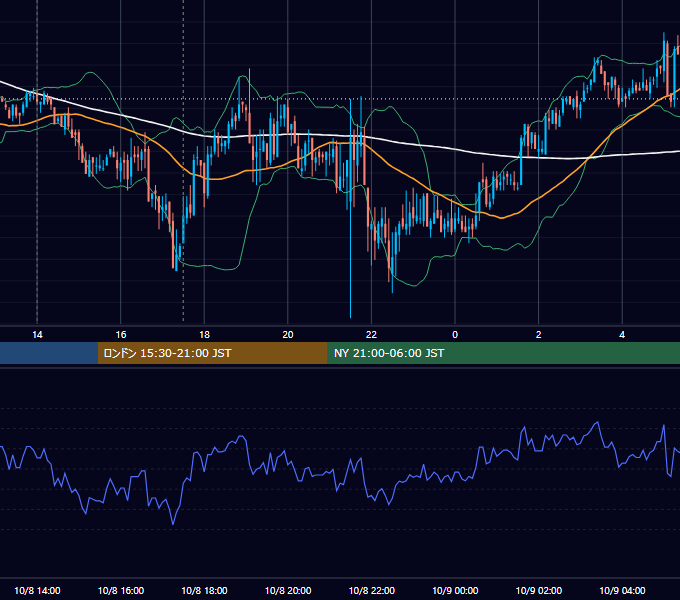This screenshot has width=680, height=600.
Task: Click the 10/8 14:00 date label
Action: tap(37, 590)
